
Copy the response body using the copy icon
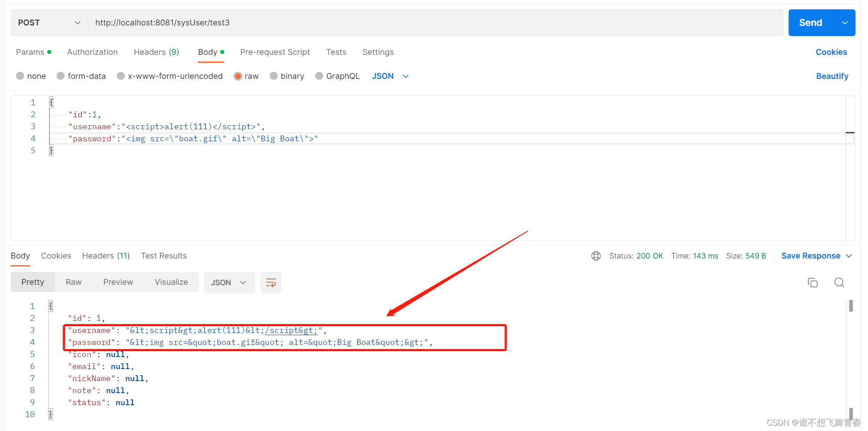click(813, 283)
